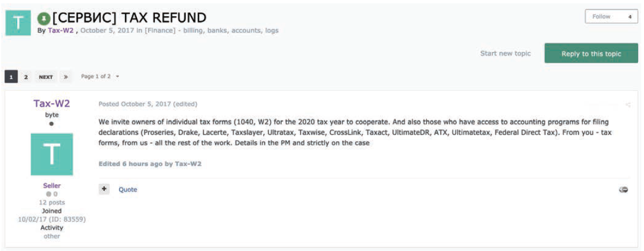Click the reputation dot icon under Seller
Viewport: 644px width, 251px height.
coord(49,194)
